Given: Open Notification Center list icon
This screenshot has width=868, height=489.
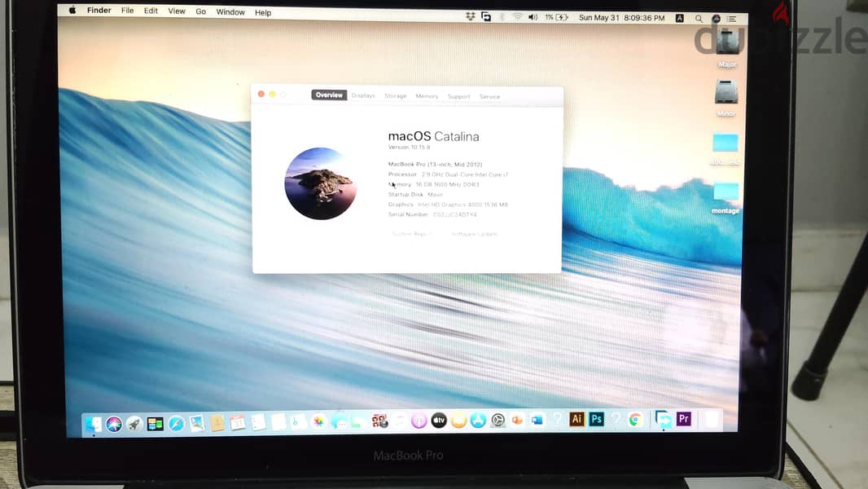Looking at the screenshot, I should [x=731, y=19].
